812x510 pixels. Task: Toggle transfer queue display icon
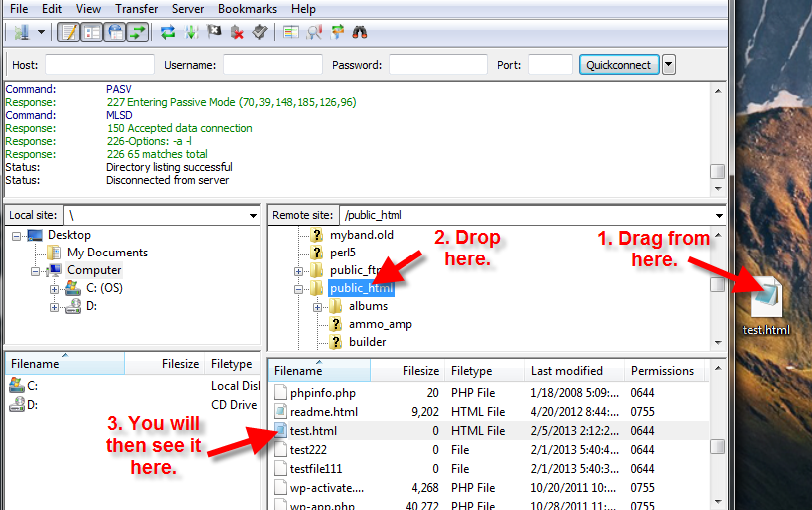click(137, 32)
